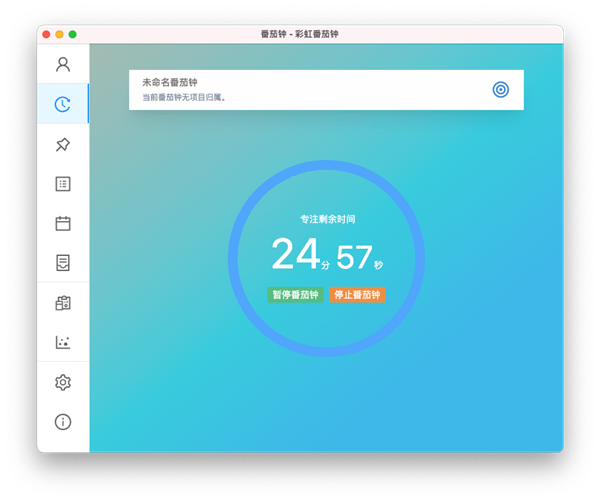The image size is (600, 501).
Task: Open the clipboard report icon in sidebar
Action: [63, 303]
